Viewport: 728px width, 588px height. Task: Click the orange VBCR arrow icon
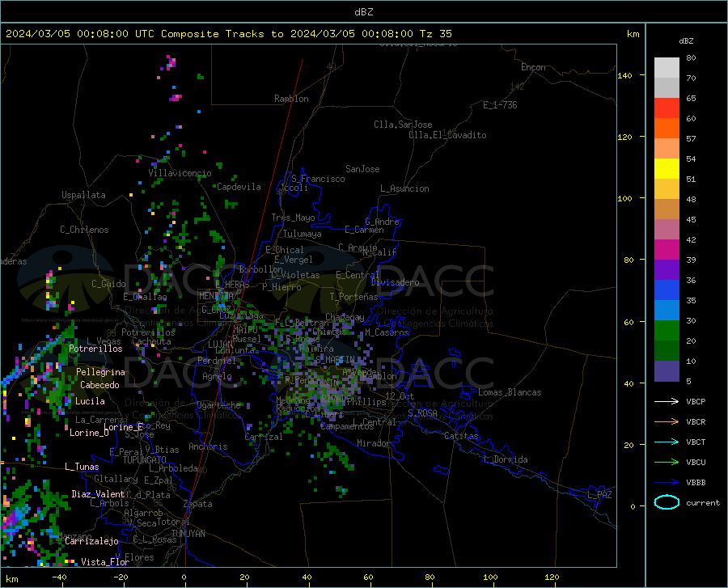pyautogui.click(x=667, y=421)
